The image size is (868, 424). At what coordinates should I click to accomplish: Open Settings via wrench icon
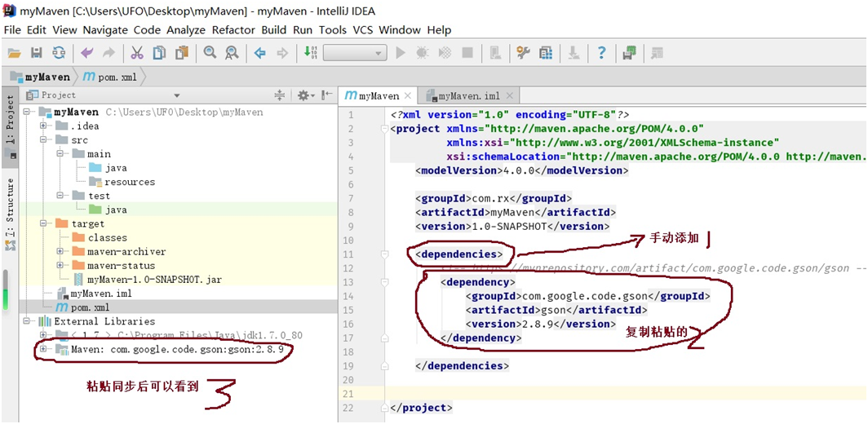523,53
